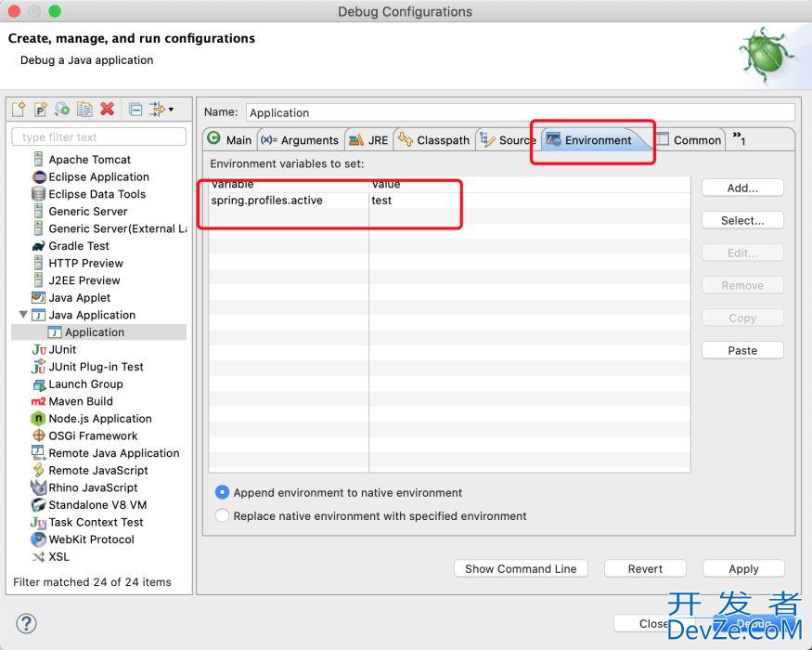Viewport: 812px width, 650px height.
Task: Click the Paste button
Action: coord(742,350)
